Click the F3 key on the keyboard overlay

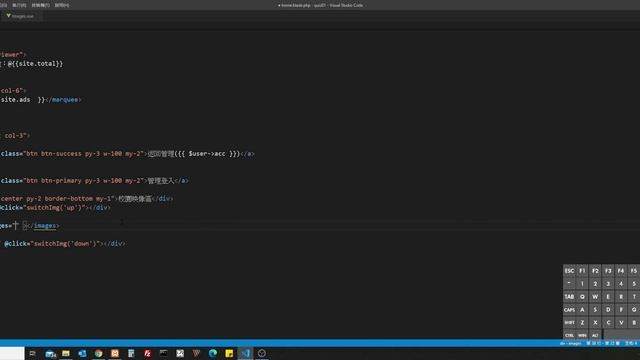pos(608,271)
